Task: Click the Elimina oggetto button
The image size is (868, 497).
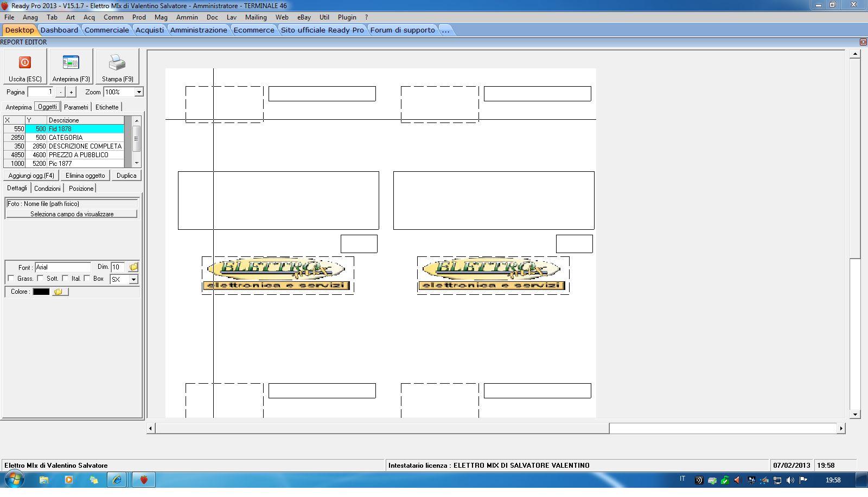Action: coord(85,176)
